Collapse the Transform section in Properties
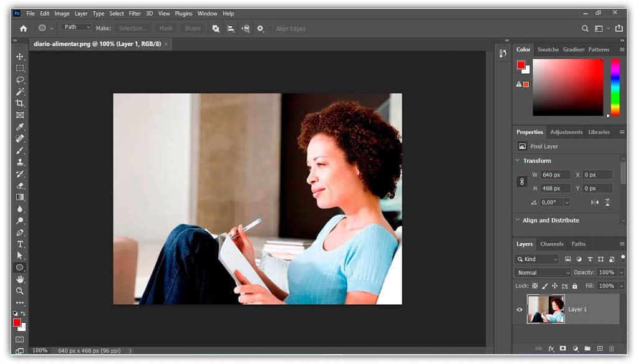Viewport: 638px width, 364px height. click(518, 160)
